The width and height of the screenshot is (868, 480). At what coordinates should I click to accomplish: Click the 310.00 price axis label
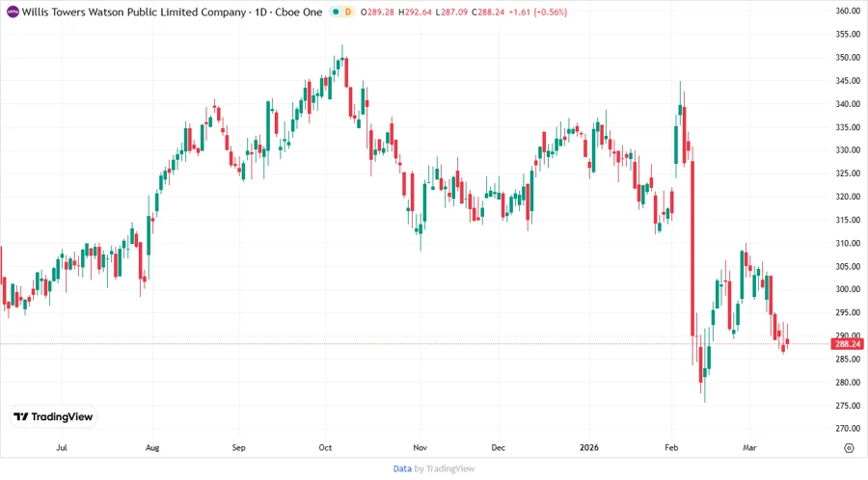[848, 243]
